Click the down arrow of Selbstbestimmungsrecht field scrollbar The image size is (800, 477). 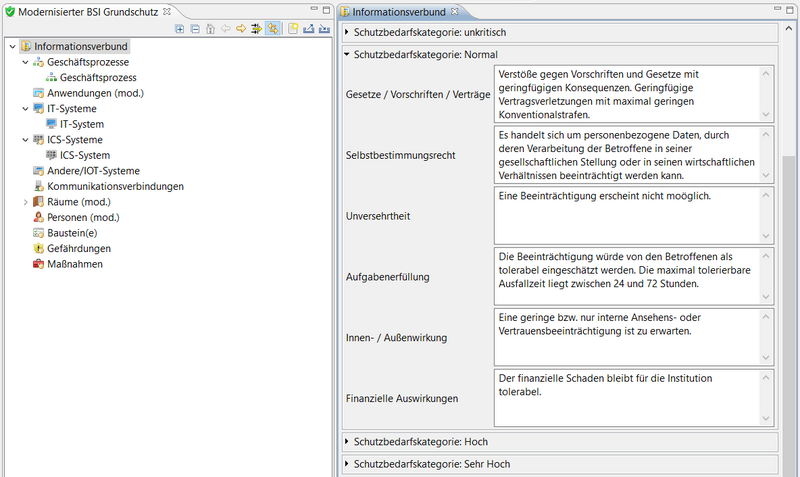pyautogui.click(x=766, y=175)
